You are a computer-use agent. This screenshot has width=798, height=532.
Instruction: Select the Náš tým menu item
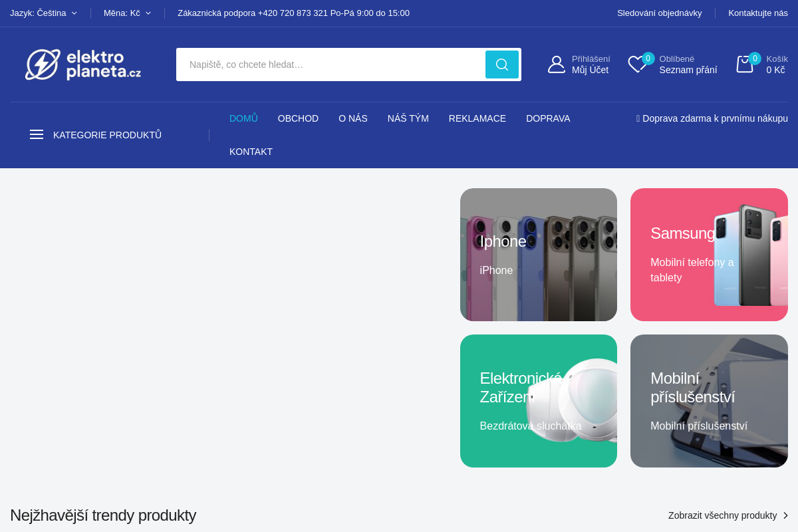[x=408, y=118]
